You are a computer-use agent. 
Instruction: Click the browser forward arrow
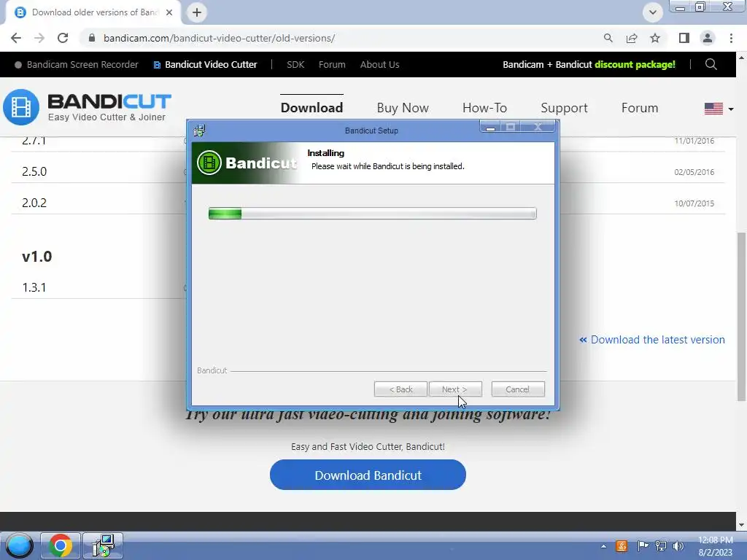point(39,38)
